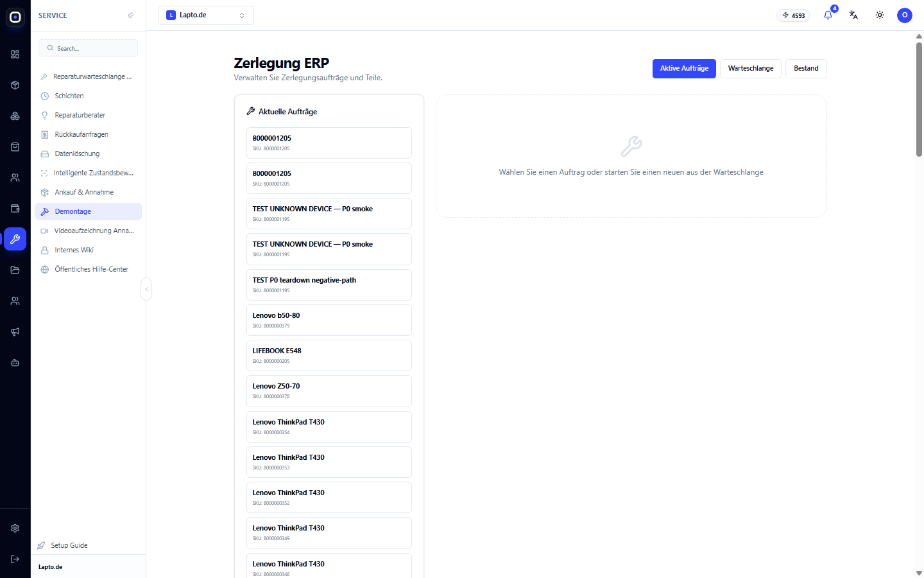The width and height of the screenshot is (924, 578).
Task: Select the Lenovo b50-80 order
Action: coord(329,320)
